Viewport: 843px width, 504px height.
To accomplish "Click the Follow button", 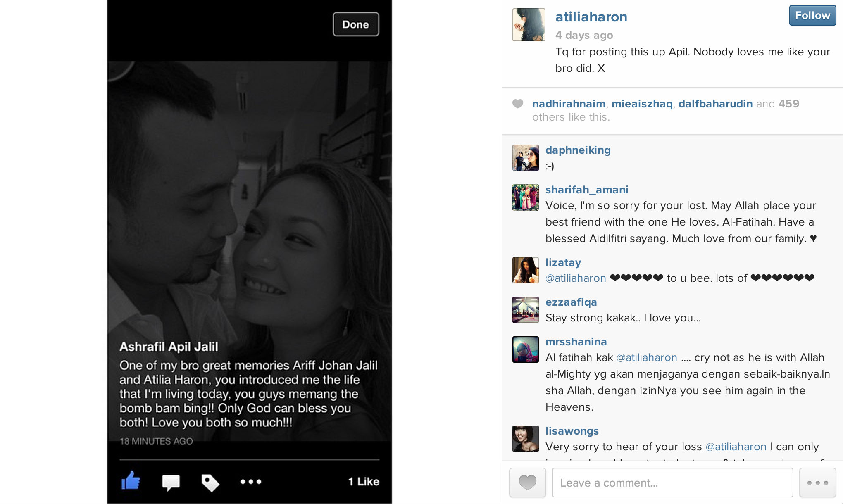I will click(x=812, y=16).
